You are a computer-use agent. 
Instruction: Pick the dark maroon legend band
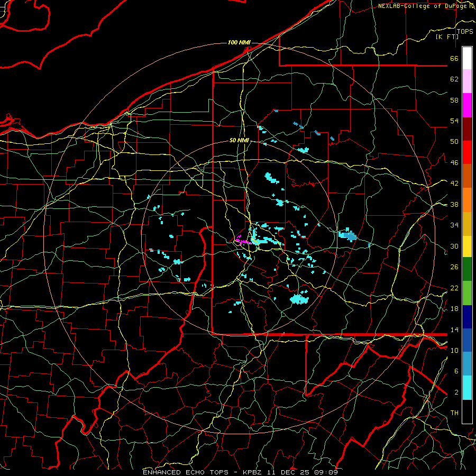[x=467, y=129]
